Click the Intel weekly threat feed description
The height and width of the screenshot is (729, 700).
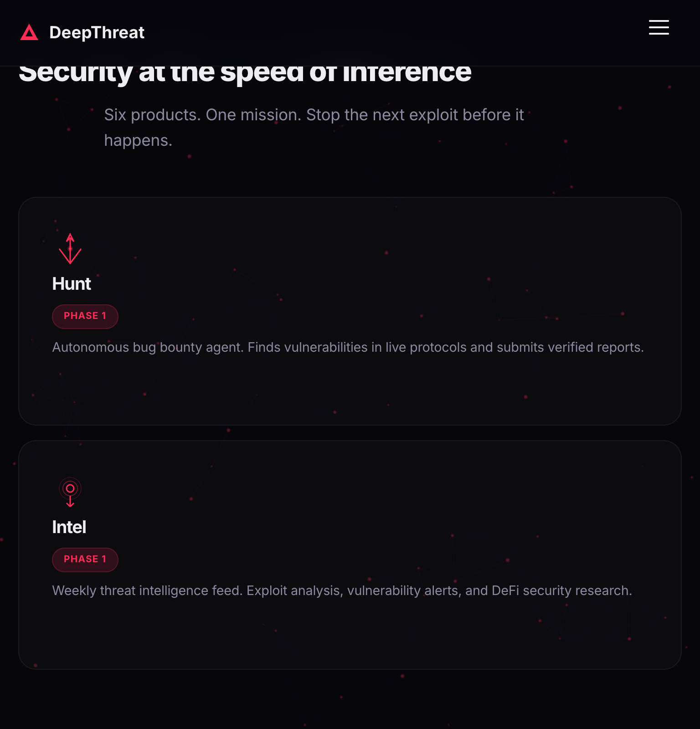tap(342, 591)
